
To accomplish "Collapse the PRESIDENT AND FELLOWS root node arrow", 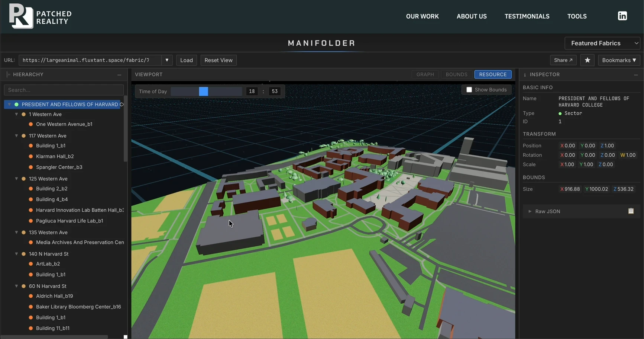I will (9, 105).
